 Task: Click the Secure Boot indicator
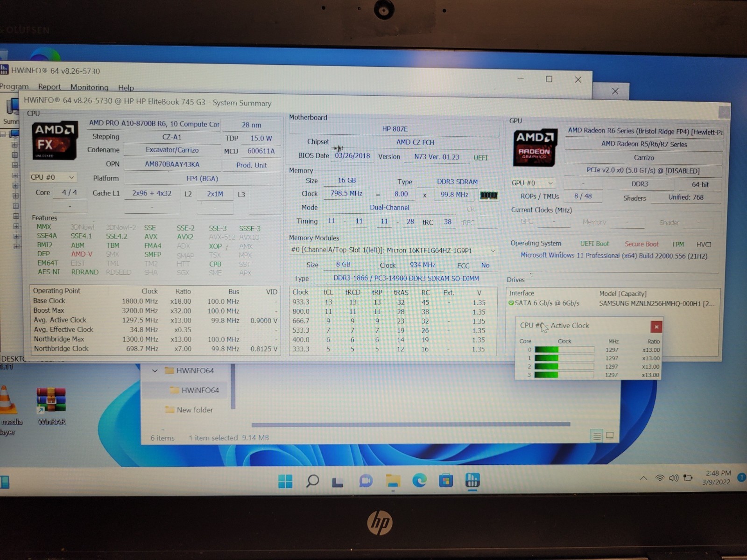click(641, 244)
